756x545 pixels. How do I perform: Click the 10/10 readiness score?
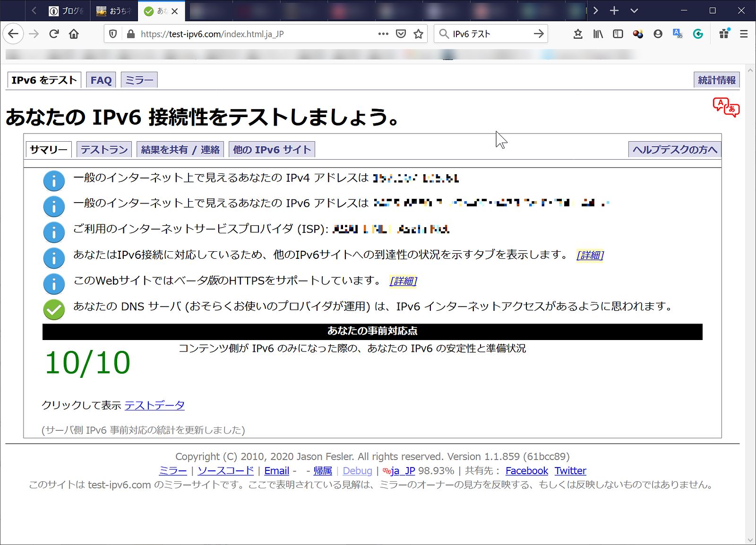coord(87,363)
